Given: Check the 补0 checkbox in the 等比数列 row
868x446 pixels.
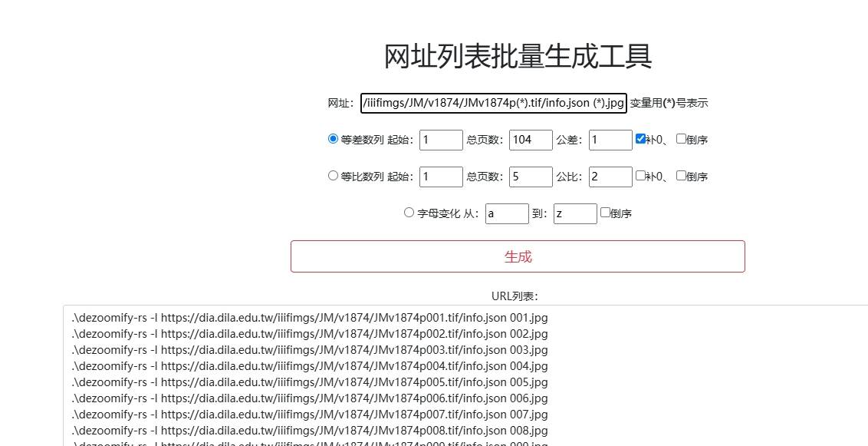Looking at the screenshot, I should (641, 176).
